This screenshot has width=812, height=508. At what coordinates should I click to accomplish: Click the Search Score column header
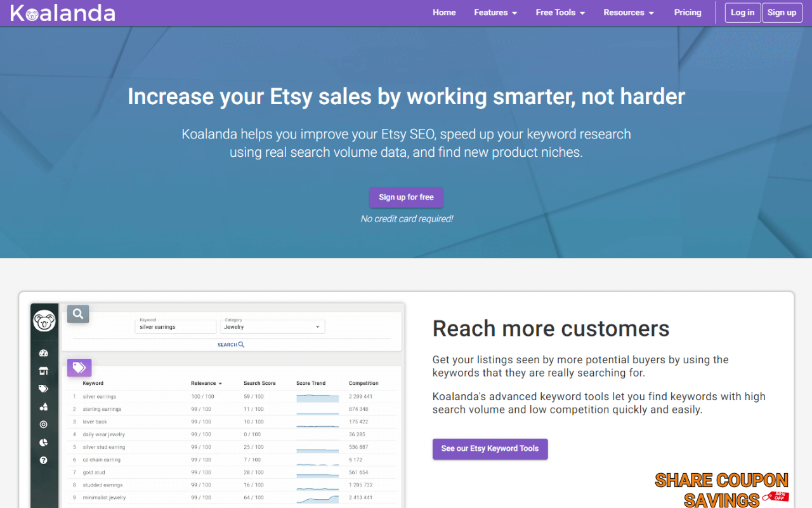(259, 384)
